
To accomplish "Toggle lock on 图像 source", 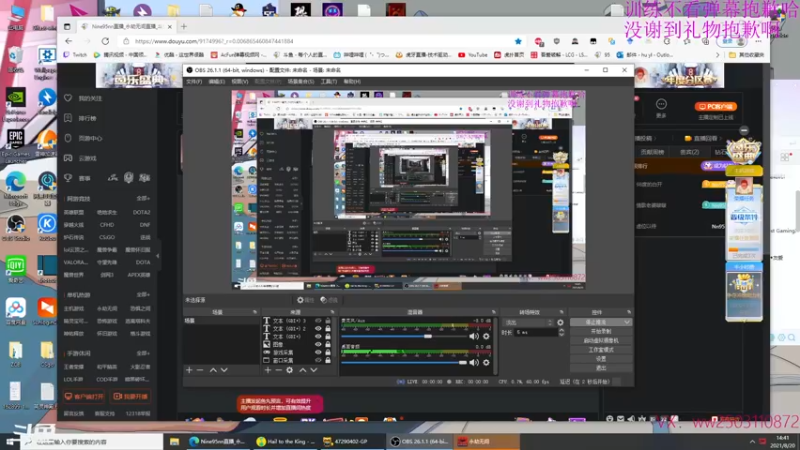I will (328, 344).
